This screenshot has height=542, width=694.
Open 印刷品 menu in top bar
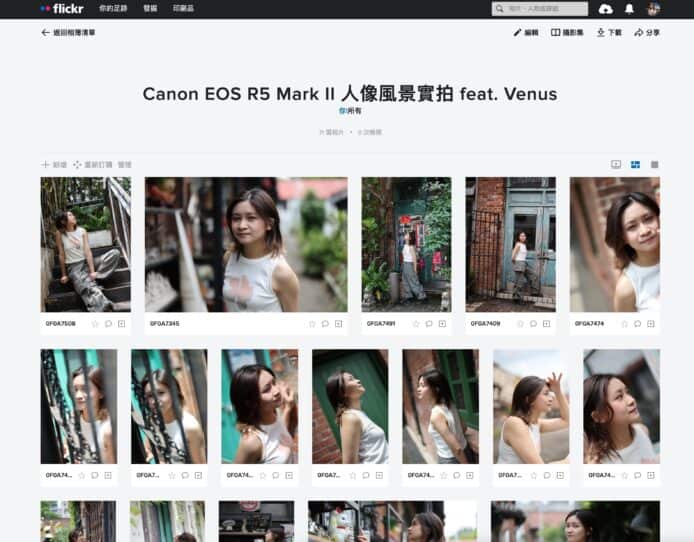(183, 9)
